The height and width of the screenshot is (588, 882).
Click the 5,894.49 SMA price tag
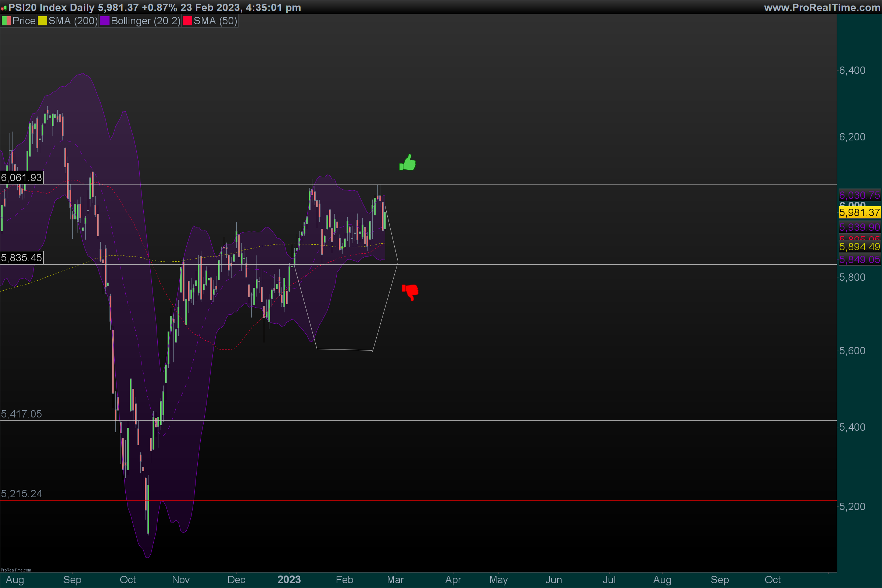859,247
